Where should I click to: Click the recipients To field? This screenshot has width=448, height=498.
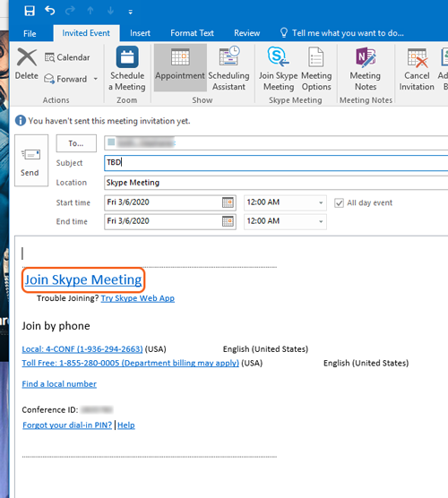tap(276, 143)
